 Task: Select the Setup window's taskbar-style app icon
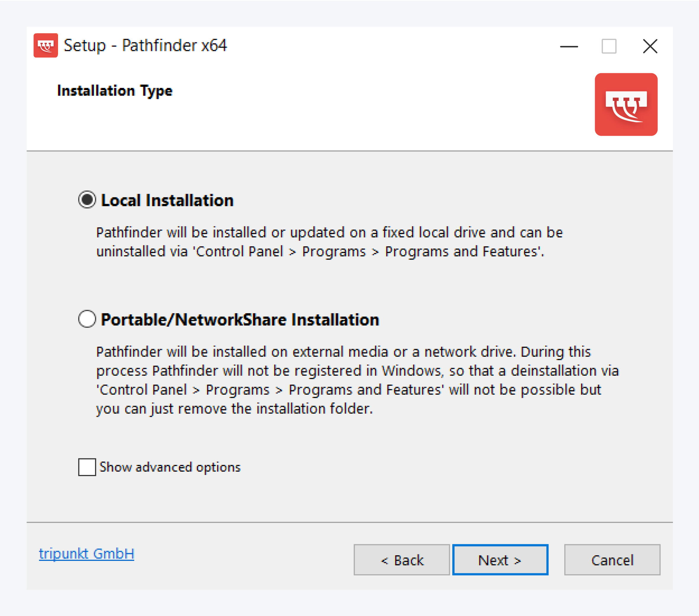[x=46, y=46]
